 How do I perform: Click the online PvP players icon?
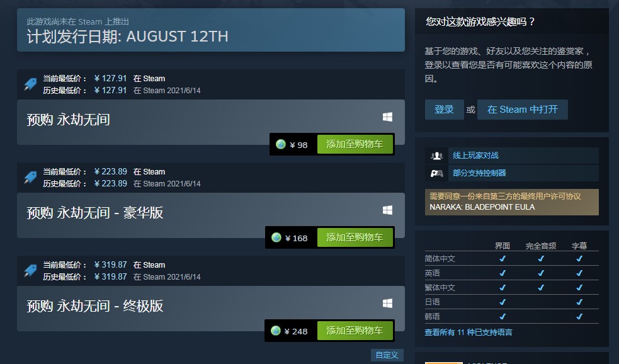pyautogui.click(x=436, y=156)
